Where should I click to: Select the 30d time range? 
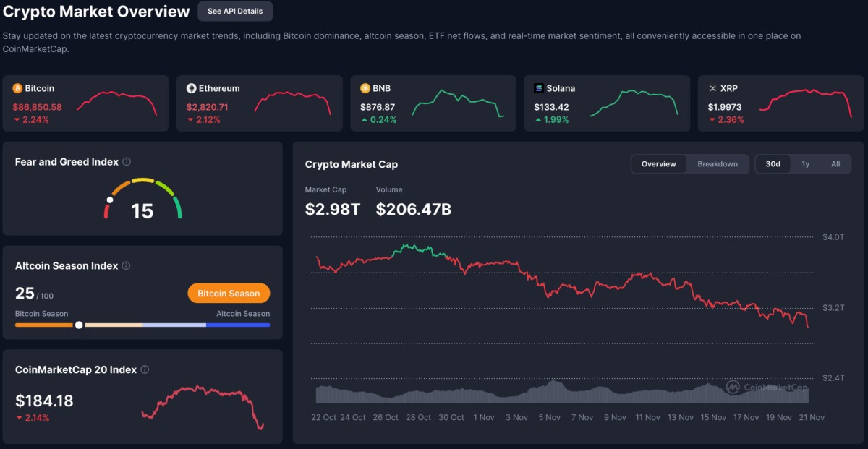coord(773,164)
